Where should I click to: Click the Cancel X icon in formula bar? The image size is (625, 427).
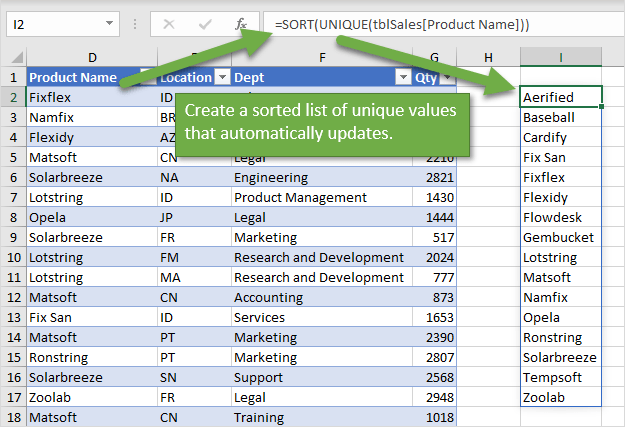pos(169,23)
